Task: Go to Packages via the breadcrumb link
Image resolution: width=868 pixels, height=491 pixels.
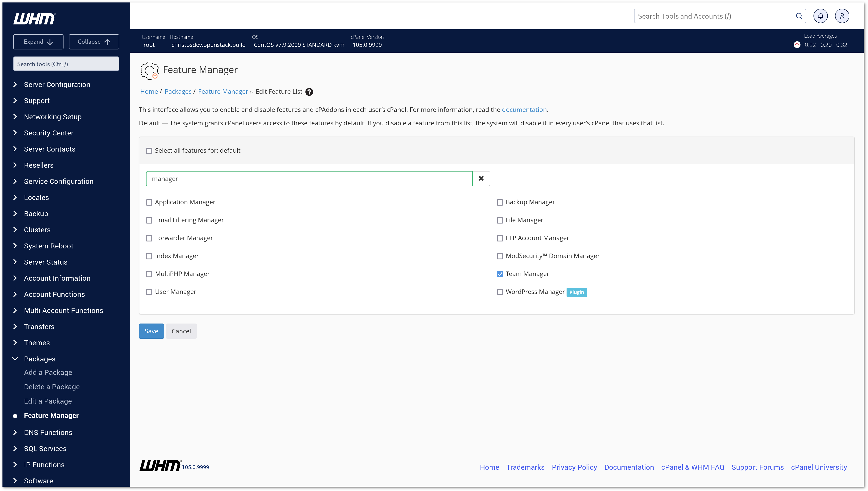Action: [178, 92]
